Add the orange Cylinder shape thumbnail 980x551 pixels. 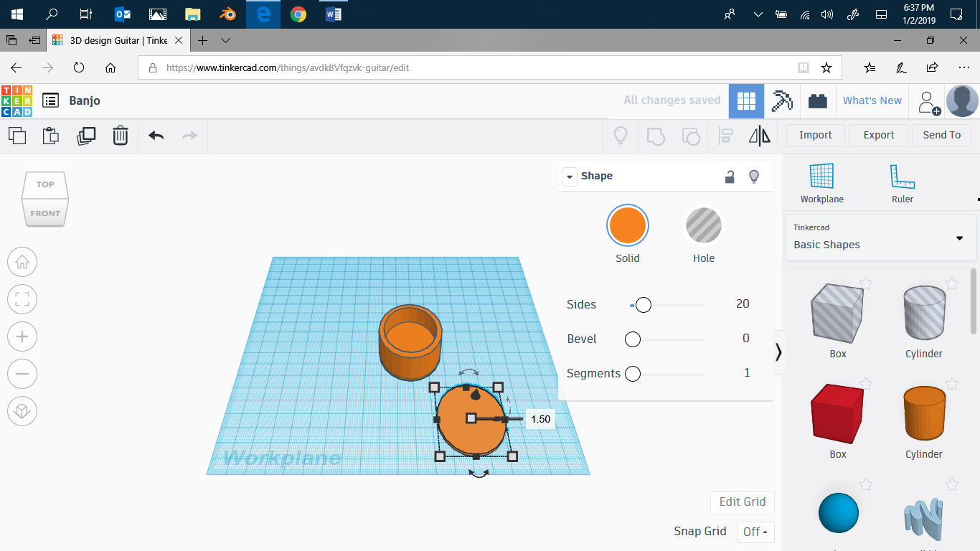point(924,413)
